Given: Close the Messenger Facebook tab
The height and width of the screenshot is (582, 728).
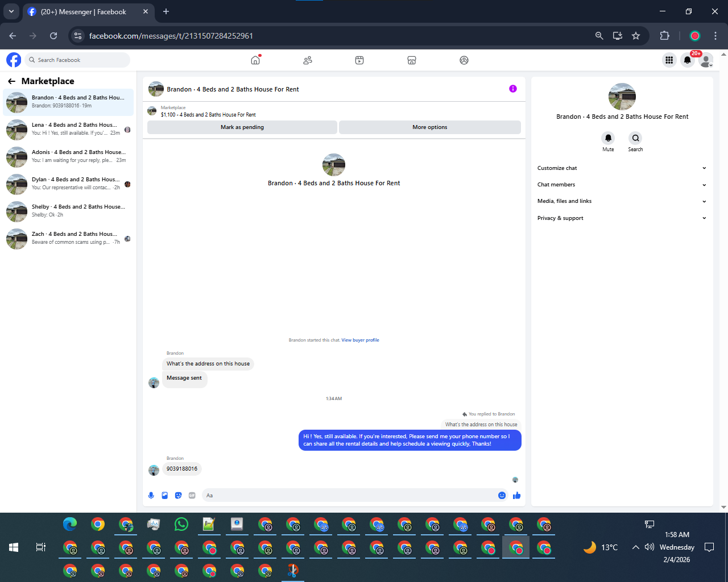Looking at the screenshot, I should [146, 11].
